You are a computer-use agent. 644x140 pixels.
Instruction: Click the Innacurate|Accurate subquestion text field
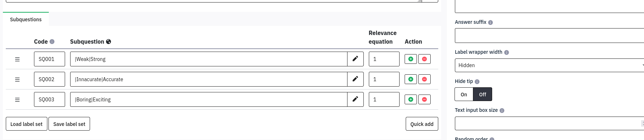point(209,79)
